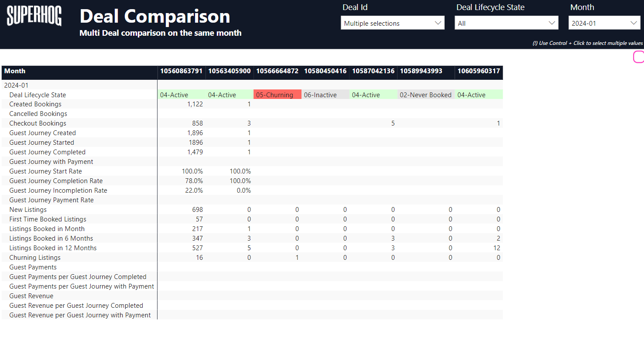The height and width of the screenshot is (347, 644).
Task: Click the 2024-01 month group row
Action: click(x=16, y=85)
